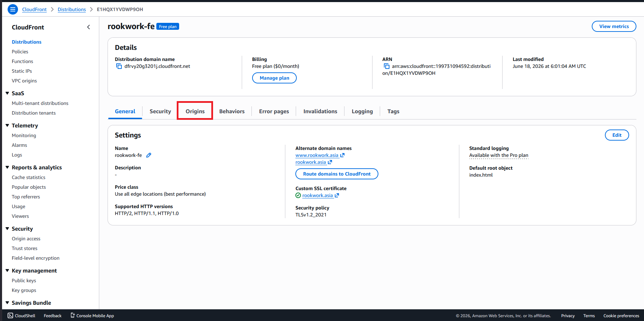Collapse the Reports & analytics section
The image size is (644, 321).
(x=7, y=167)
